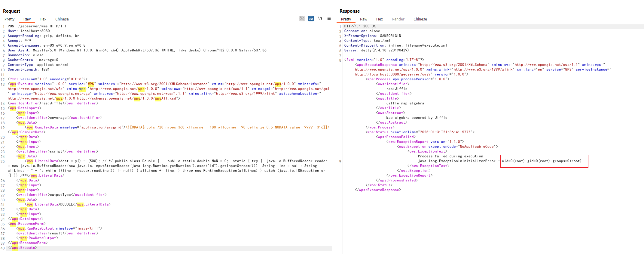Click the 'Cache-Control: max-age=0' line

coord(33,60)
